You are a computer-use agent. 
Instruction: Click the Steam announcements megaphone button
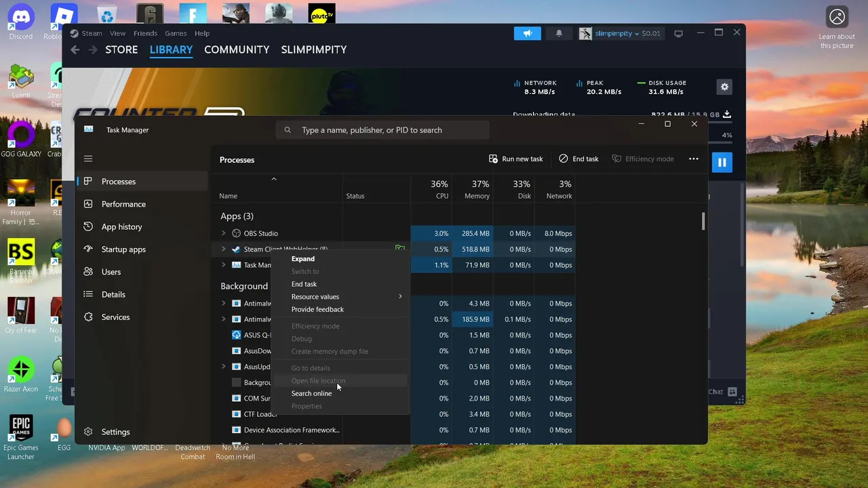coord(528,33)
